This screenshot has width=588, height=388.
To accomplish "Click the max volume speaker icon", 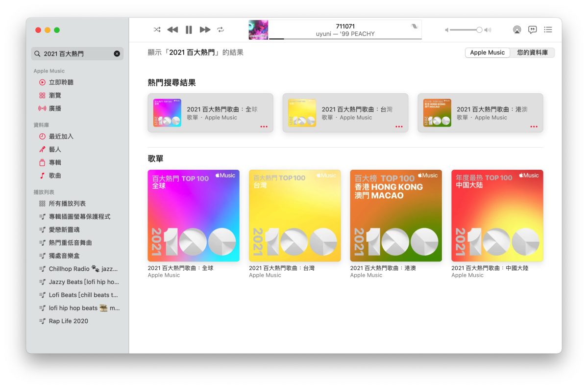I will (x=488, y=30).
